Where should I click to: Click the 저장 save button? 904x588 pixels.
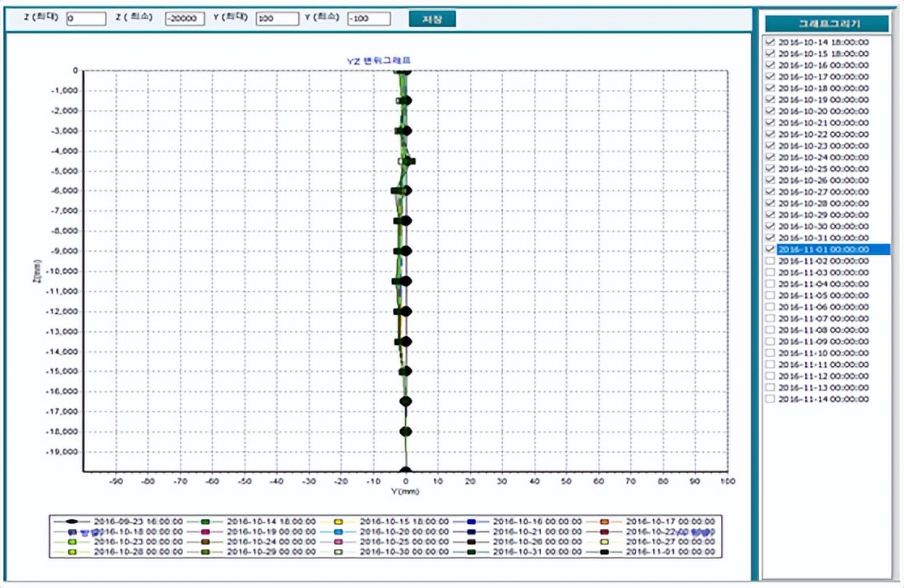point(432,19)
